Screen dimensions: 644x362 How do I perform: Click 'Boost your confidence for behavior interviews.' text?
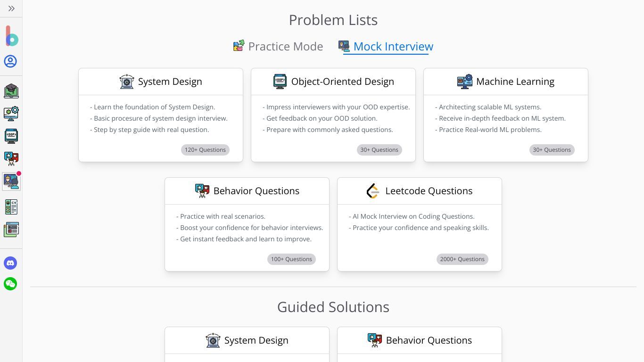click(x=250, y=228)
